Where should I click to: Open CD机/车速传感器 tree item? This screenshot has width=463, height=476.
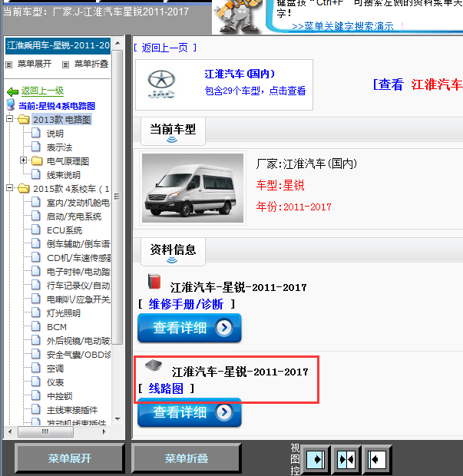(x=78, y=258)
